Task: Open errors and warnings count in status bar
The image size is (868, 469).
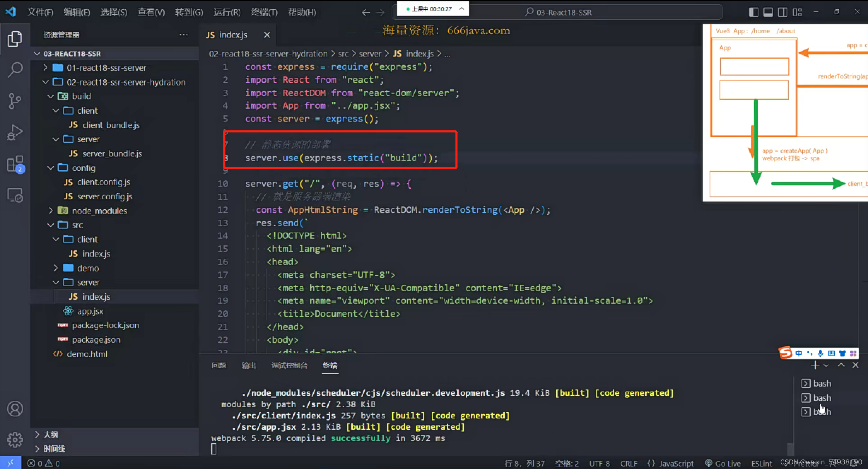Action: 43,463
